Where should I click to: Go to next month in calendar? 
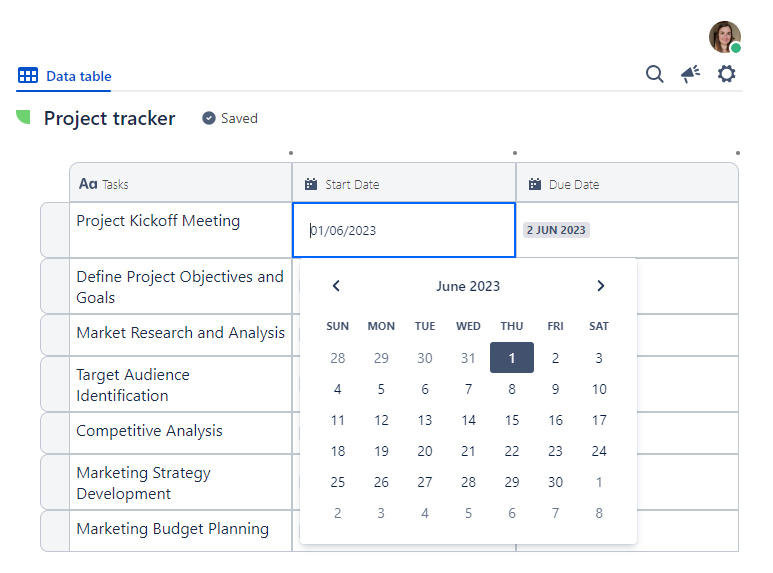click(600, 286)
